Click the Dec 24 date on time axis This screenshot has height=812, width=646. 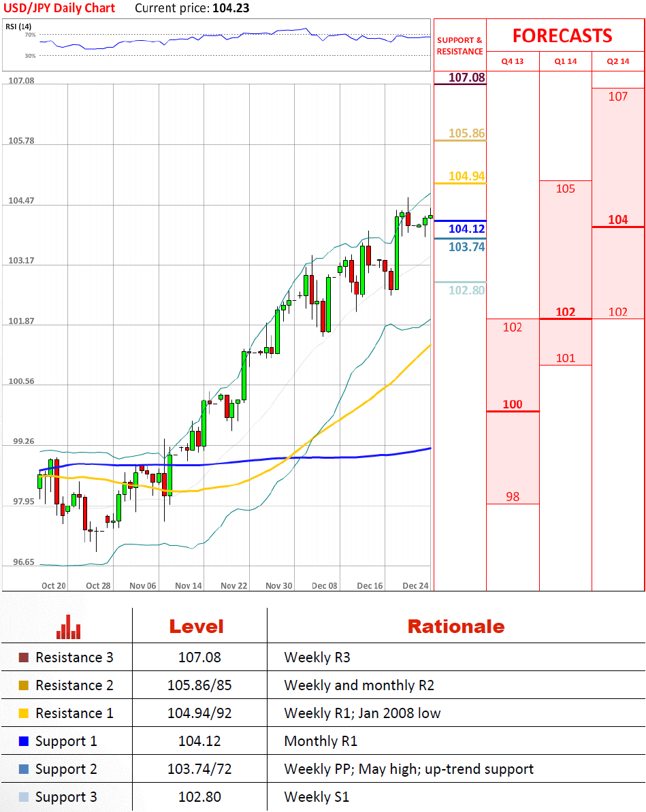pos(415,585)
